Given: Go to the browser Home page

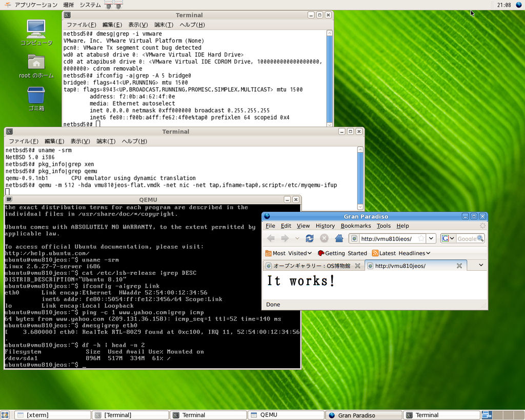Looking at the screenshot, I should (339, 238).
